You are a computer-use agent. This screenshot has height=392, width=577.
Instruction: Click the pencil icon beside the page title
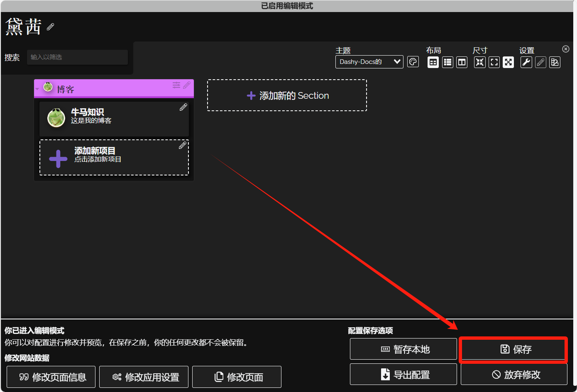coord(51,27)
